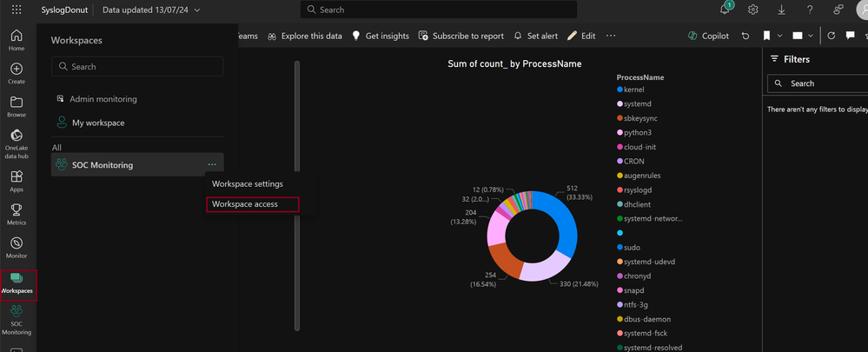The image size is (868, 352).
Task: Click the vertical scrollbar beside workspaces pane
Action: [297, 196]
